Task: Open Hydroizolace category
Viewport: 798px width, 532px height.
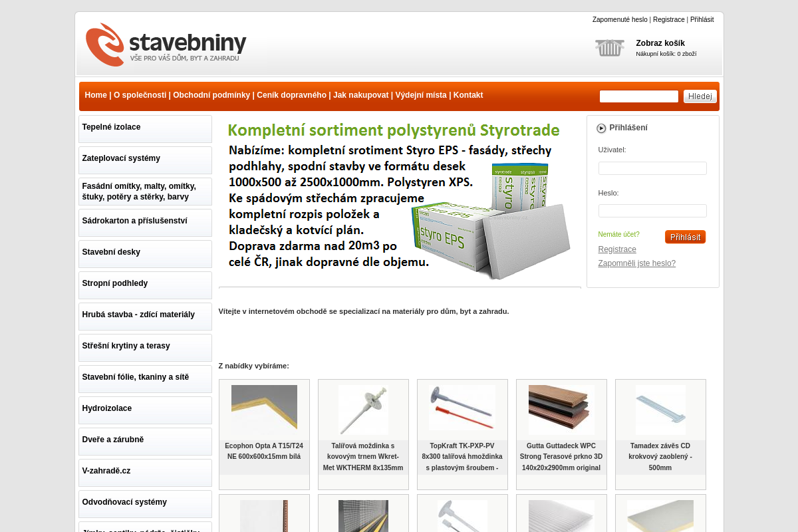Action: point(145,410)
